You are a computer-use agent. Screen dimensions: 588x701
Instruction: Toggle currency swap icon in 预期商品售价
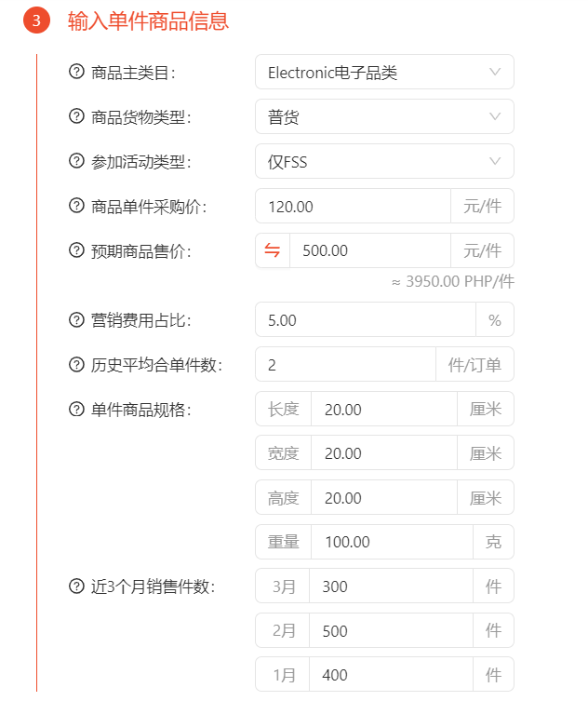tap(272, 250)
